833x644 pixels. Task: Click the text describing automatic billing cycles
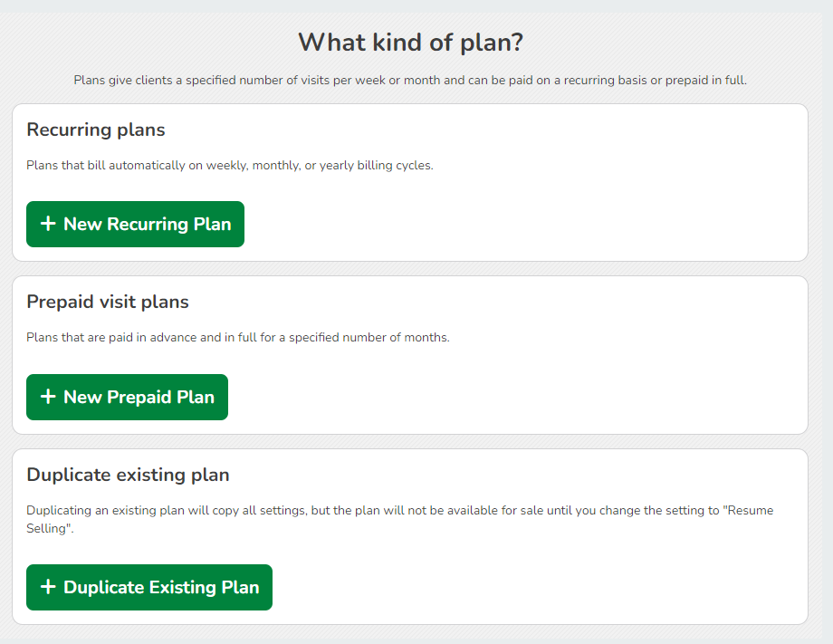230,165
